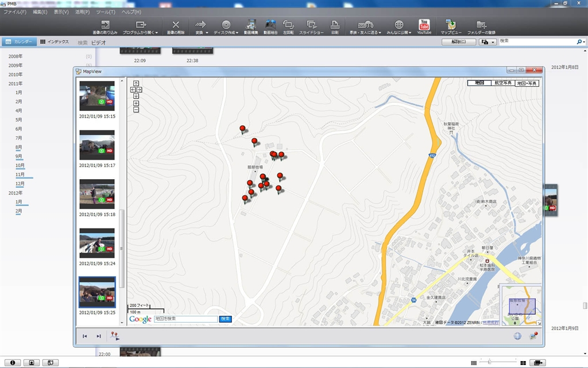Click the 画像の削除 delete icon
This screenshot has height=368, width=588.
tap(176, 25)
